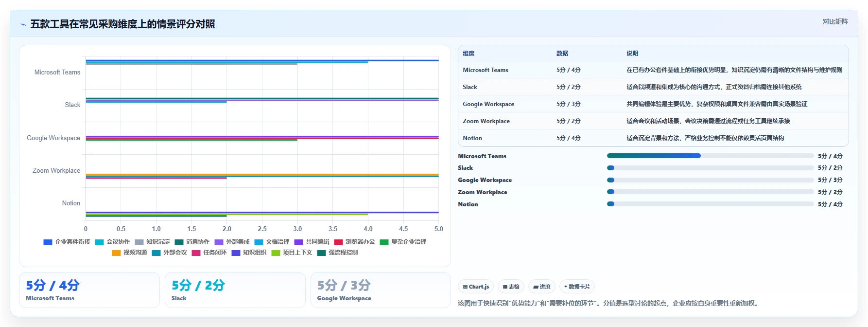The height and width of the screenshot is (327, 868).
Task: Click the orange 视频沟通 legend swatch
Action: point(116,253)
